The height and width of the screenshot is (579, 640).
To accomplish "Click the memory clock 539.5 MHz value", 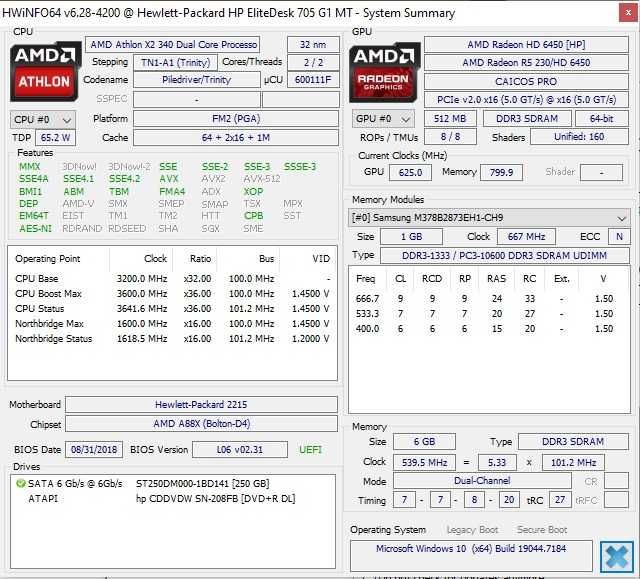I will tap(424, 462).
